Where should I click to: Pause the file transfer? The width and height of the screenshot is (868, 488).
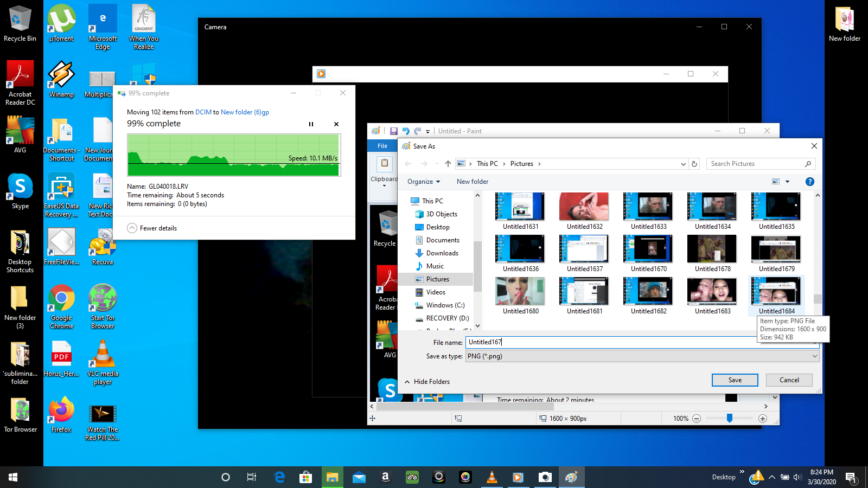coord(311,124)
